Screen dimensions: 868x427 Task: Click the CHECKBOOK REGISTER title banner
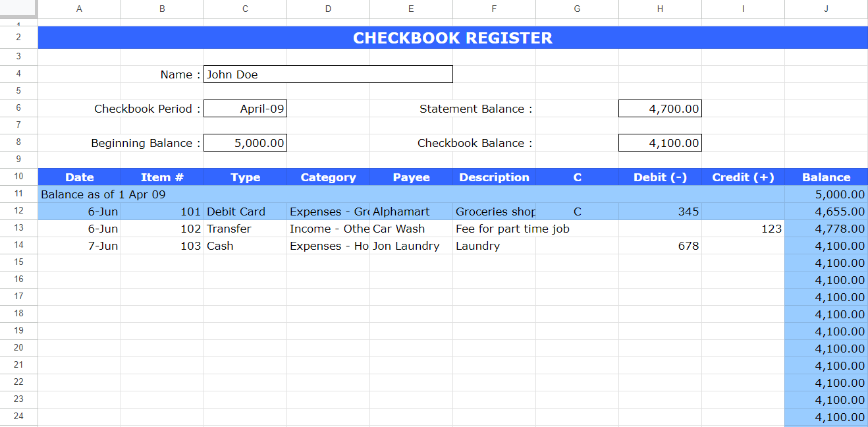coord(453,38)
